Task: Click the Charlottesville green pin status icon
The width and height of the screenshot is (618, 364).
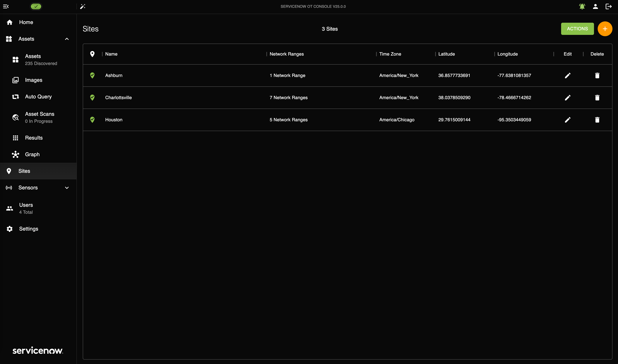Action: coord(92,98)
